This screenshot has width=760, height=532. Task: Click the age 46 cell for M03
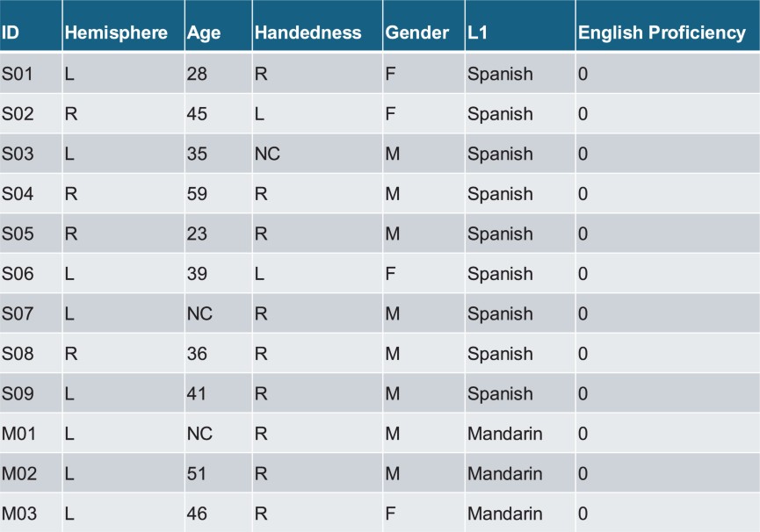(x=198, y=514)
